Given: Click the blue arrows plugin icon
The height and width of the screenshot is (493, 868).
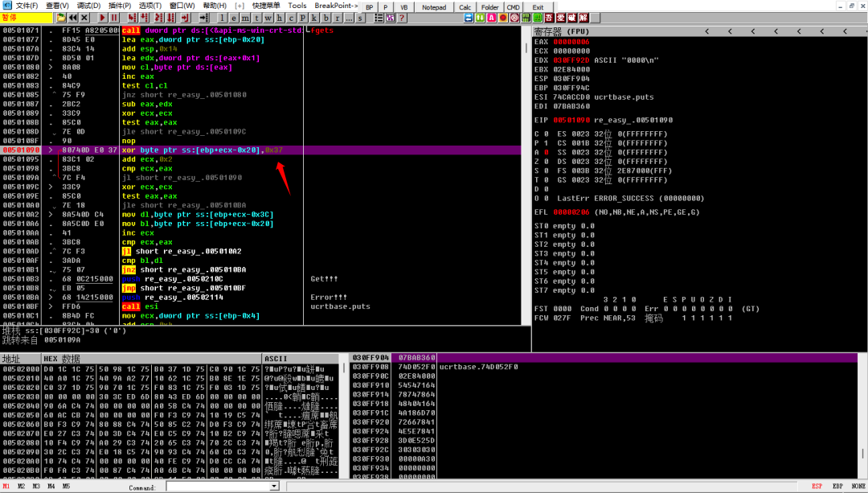Looking at the screenshot, I should pyautogui.click(x=469, y=18).
